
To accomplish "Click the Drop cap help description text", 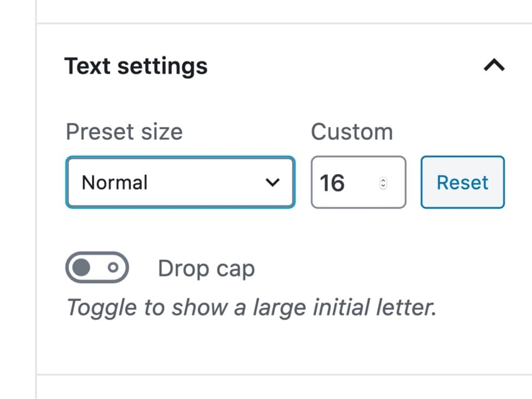I will (251, 308).
